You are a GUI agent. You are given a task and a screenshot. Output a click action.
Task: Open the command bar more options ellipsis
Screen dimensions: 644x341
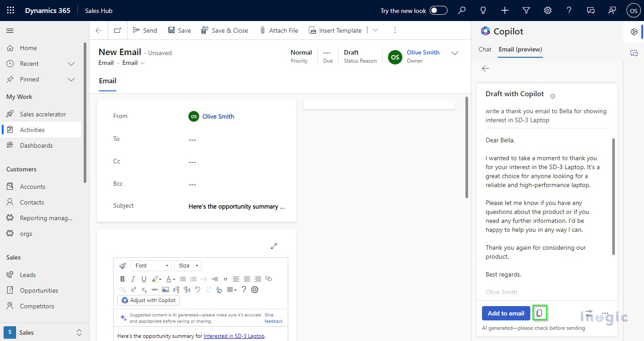[395, 30]
